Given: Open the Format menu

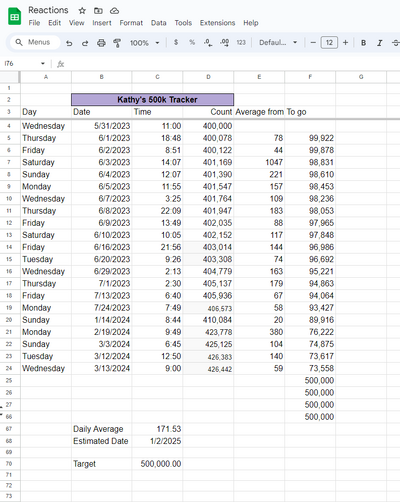Looking at the screenshot, I should (131, 23).
